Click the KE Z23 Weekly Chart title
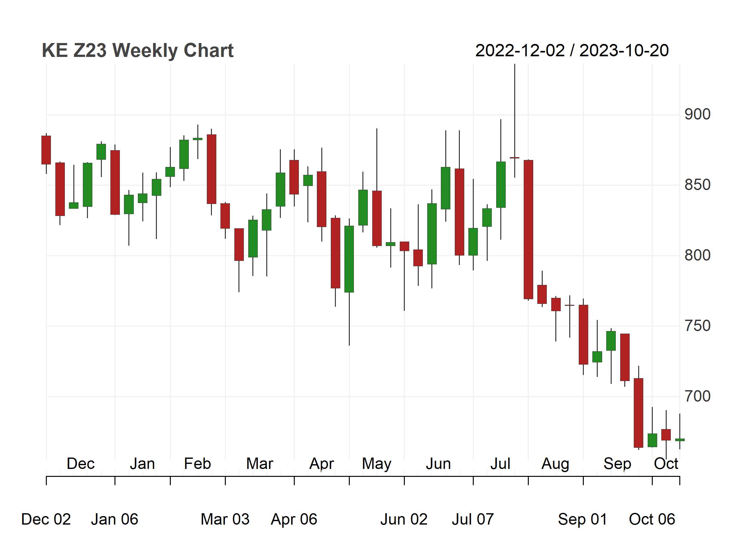 (138, 51)
